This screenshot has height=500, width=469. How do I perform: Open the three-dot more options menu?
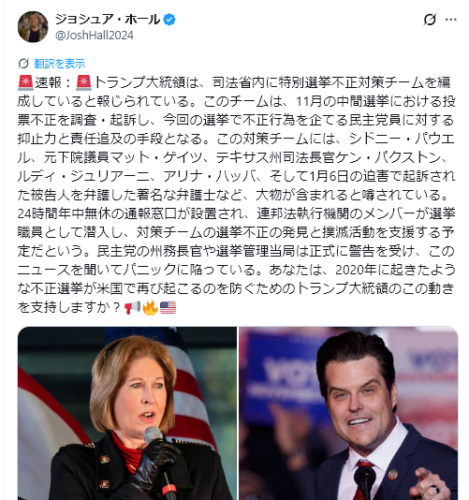(x=451, y=20)
